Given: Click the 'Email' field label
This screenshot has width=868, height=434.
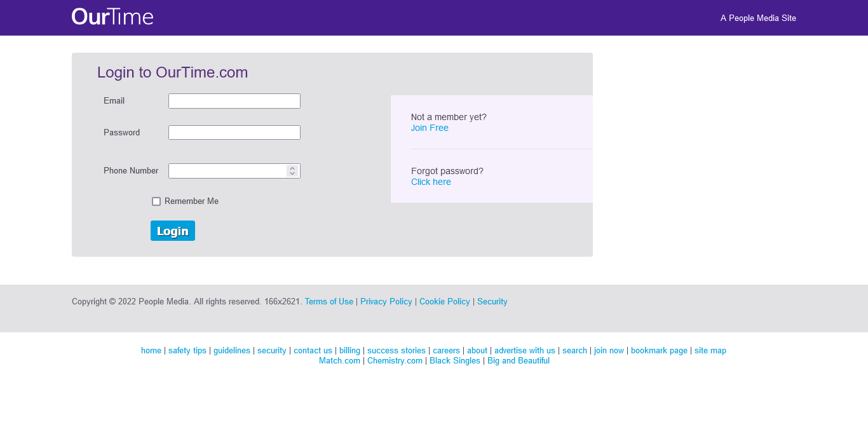Looking at the screenshot, I should (114, 101).
